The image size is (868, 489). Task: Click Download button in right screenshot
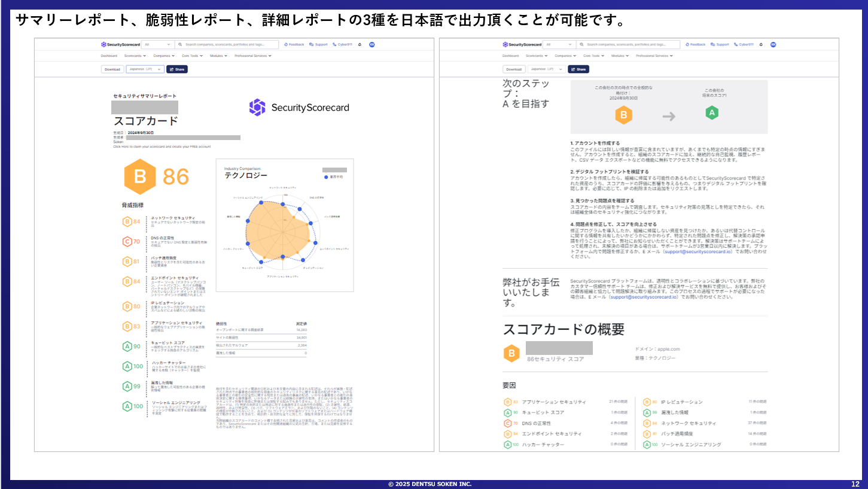(x=514, y=69)
